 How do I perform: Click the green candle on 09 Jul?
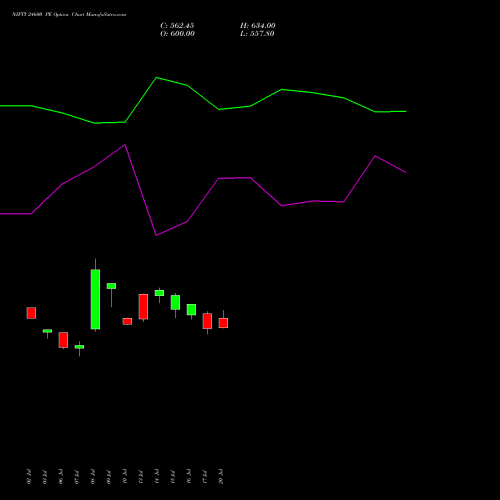pyautogui.click(x=111, y=286)
